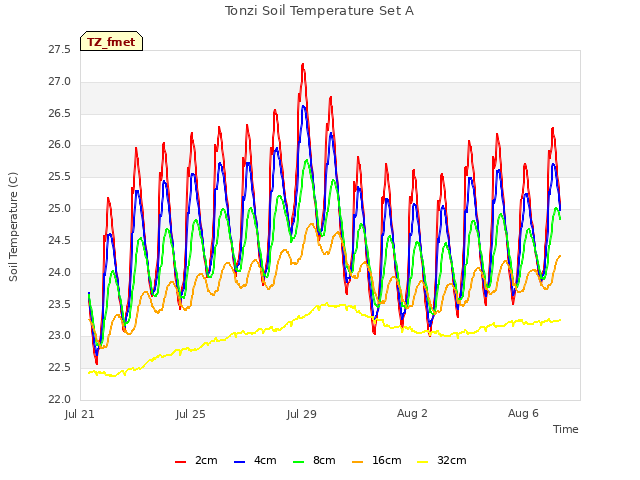Click the chart title Tonzi Soil Temperature Set A
640x480 pixels.
pos(320,11)
